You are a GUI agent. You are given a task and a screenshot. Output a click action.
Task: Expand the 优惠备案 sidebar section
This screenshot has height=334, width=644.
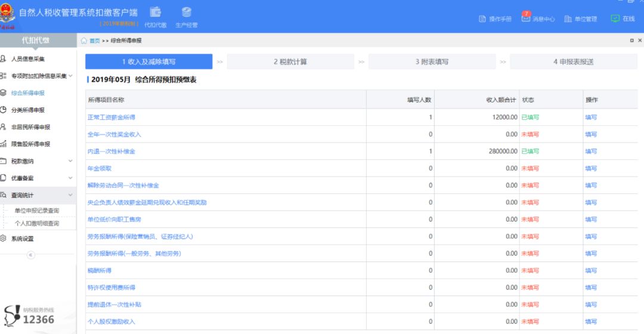[70, 178]
